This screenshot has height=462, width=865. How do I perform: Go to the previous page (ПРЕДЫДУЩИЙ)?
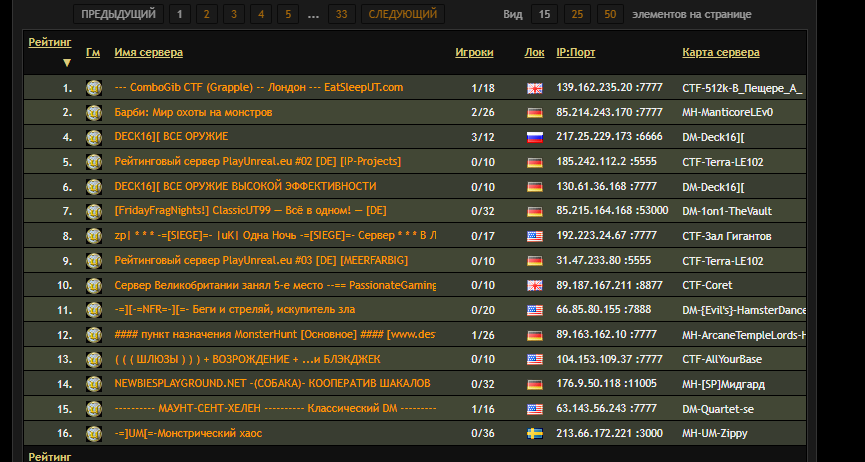(119, 14)
